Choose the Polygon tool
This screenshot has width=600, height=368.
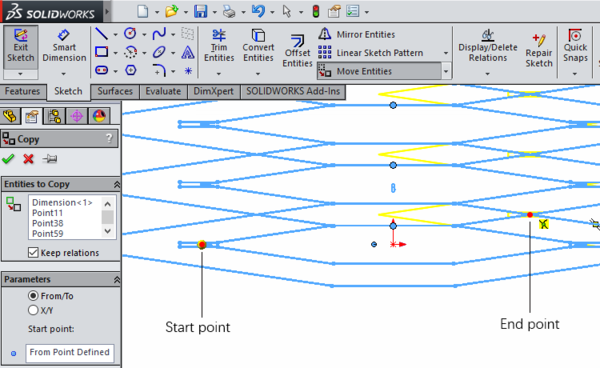[x=130, y=70]
